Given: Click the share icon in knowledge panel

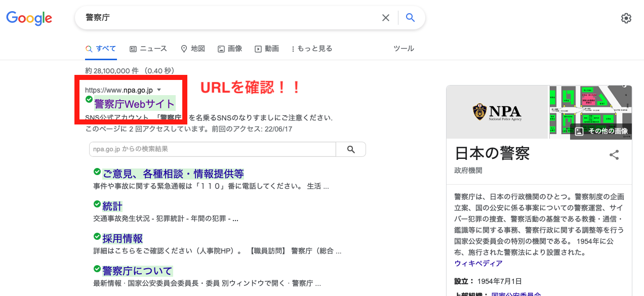Looking at the screenshot, I should pyautogui.click(x=614, y=155).
